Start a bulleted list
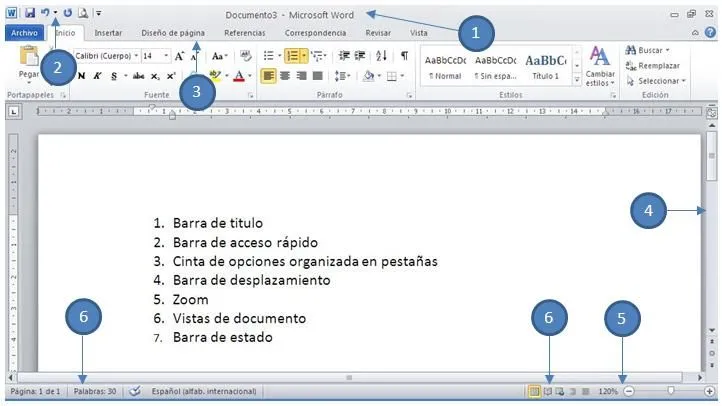The width and height of the screenshot is (722, 406). click(x=268, y=56)
